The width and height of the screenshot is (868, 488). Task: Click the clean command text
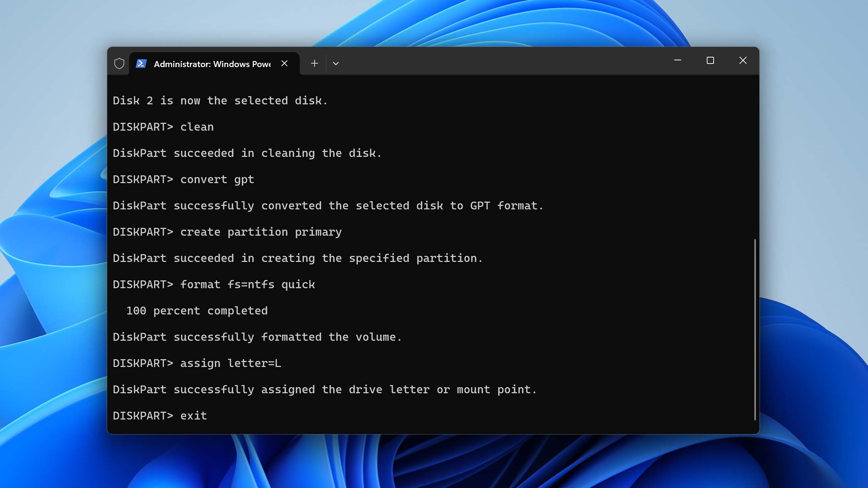coord(196,127)
